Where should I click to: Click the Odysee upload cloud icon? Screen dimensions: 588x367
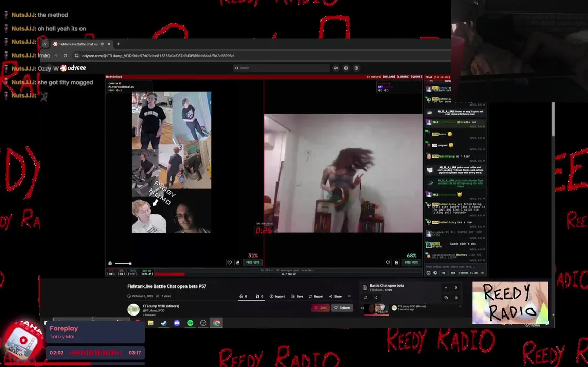336,68
